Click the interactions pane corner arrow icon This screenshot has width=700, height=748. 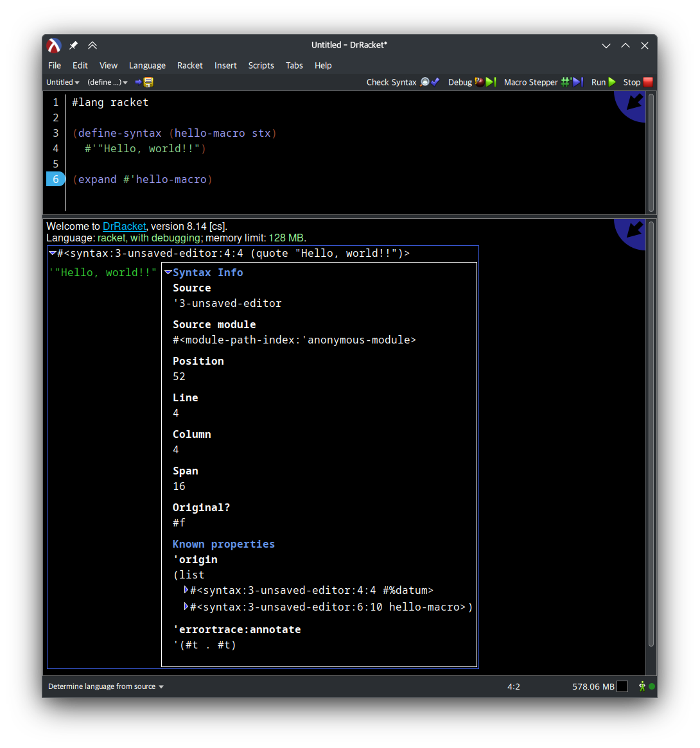[631, 233]
